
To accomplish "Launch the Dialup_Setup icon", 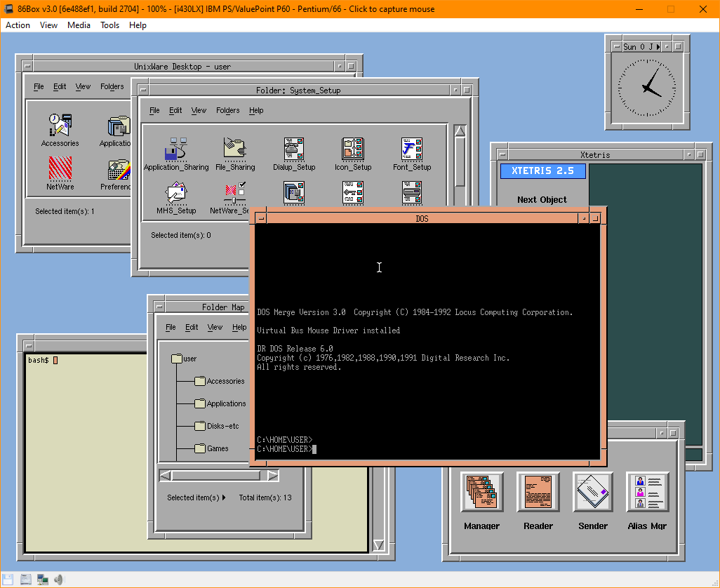I will [293, 149].
